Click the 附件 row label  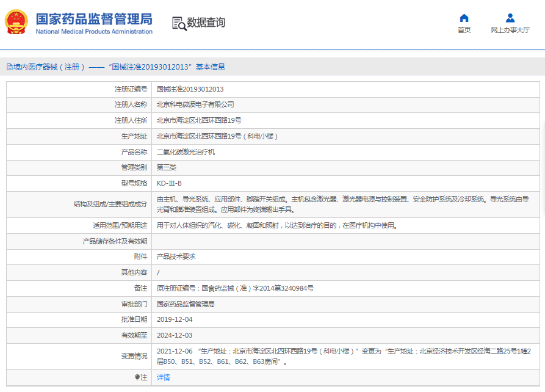click(140, 256)
